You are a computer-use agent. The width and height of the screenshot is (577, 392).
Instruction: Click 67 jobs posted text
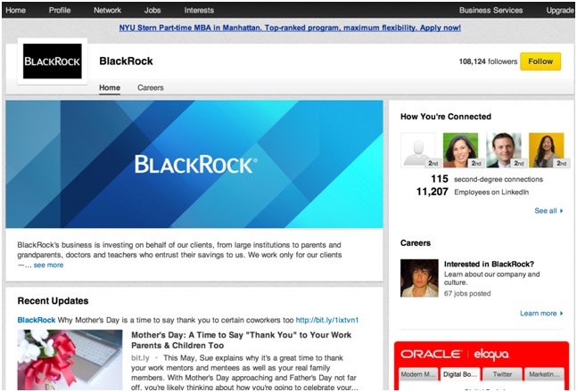[467, 293]
